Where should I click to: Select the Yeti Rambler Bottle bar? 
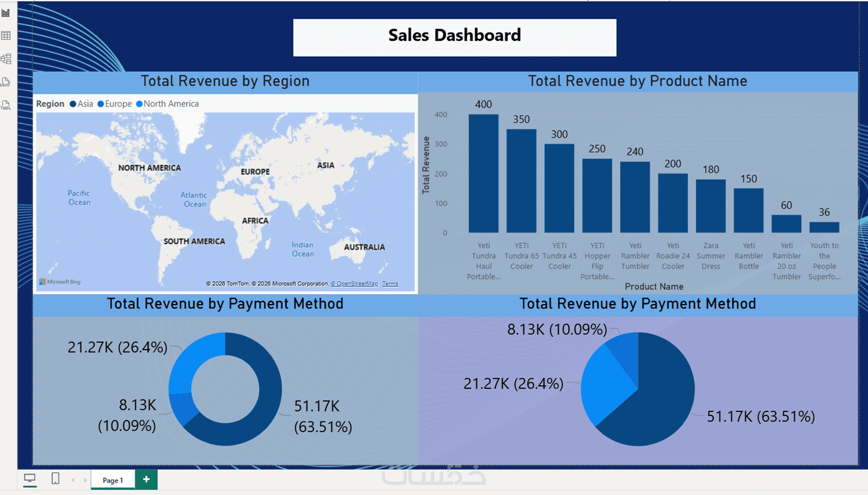(749, 211)
